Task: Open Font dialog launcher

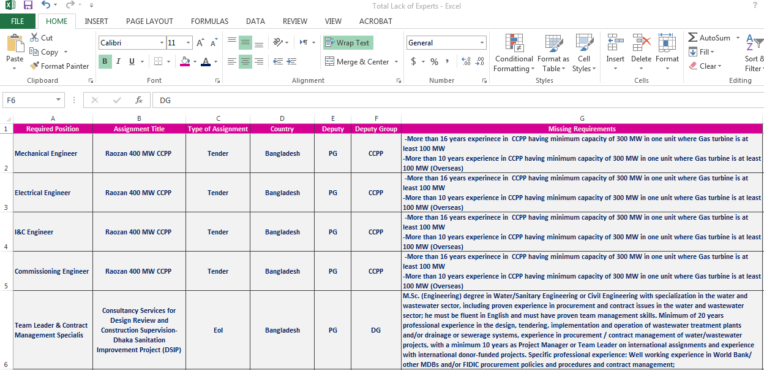Action: (217, 80)
